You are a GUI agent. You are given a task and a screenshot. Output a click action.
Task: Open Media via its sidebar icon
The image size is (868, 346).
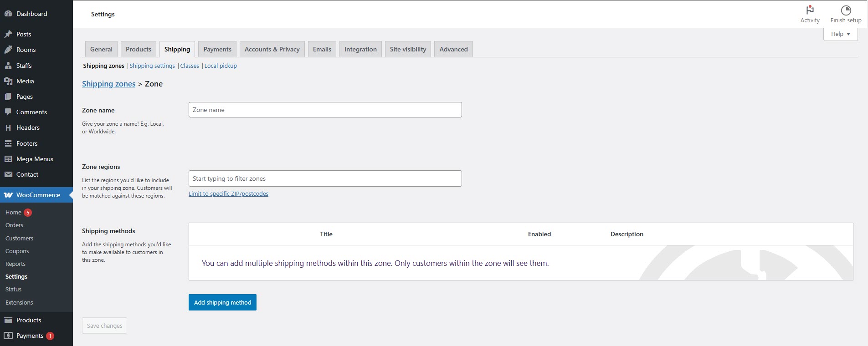[x=8, y=81]
